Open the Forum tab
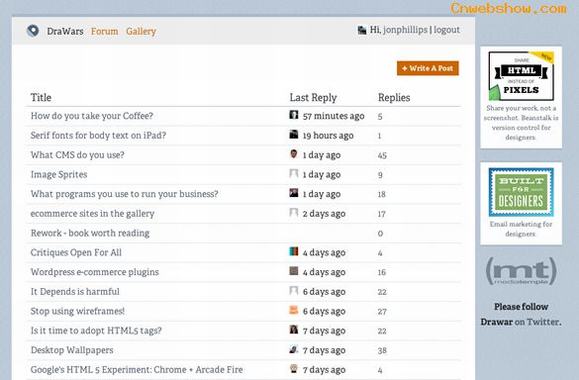Screen dimensions: 579x380 tap(105, 31)
